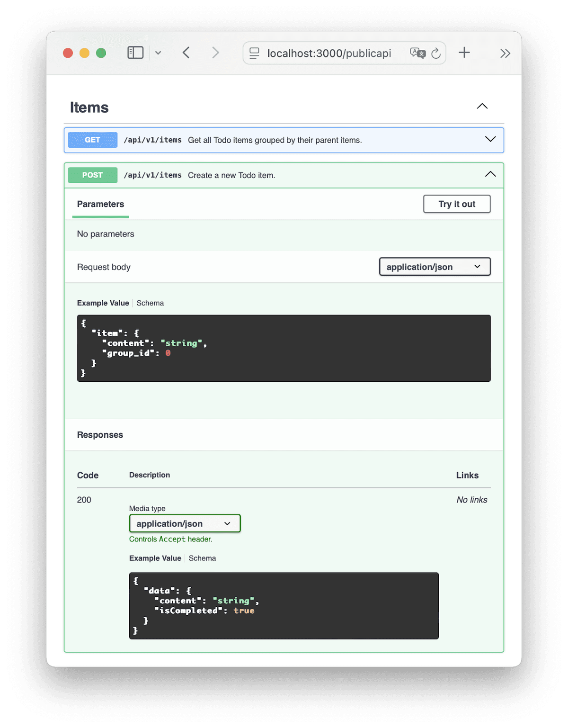Open a new tab with the plus icon

464,53
